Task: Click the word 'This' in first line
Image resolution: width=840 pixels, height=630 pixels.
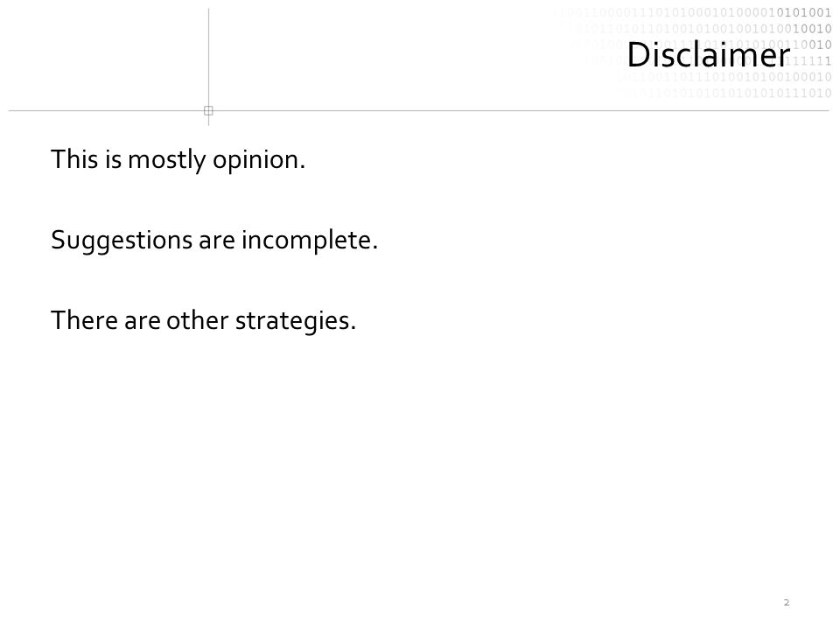Action: click(74, 159)
